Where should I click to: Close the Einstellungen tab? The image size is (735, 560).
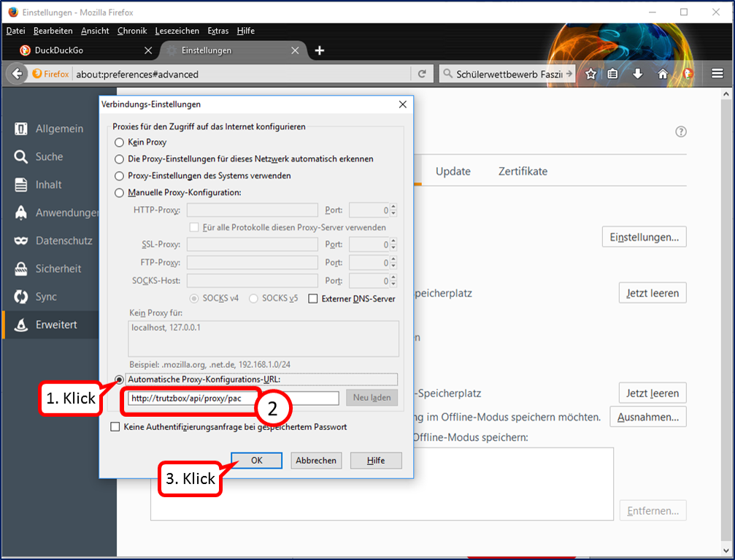pos(295,50)
